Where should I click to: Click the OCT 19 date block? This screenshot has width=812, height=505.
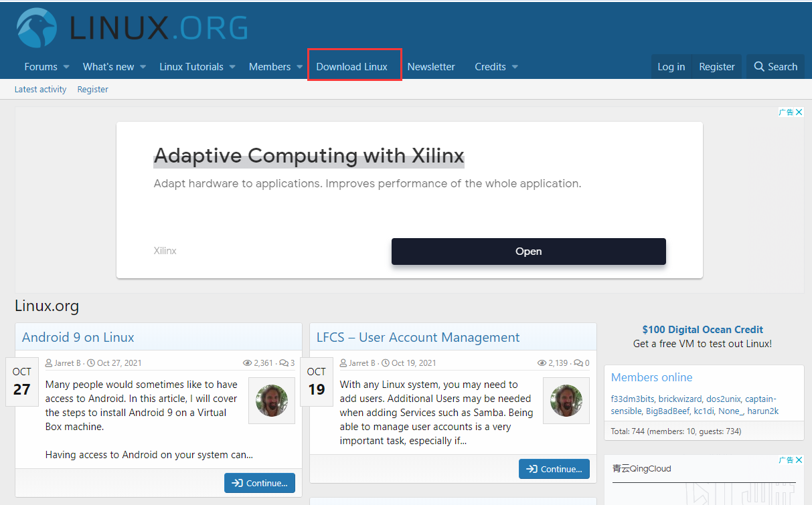(x=317, y=381)
